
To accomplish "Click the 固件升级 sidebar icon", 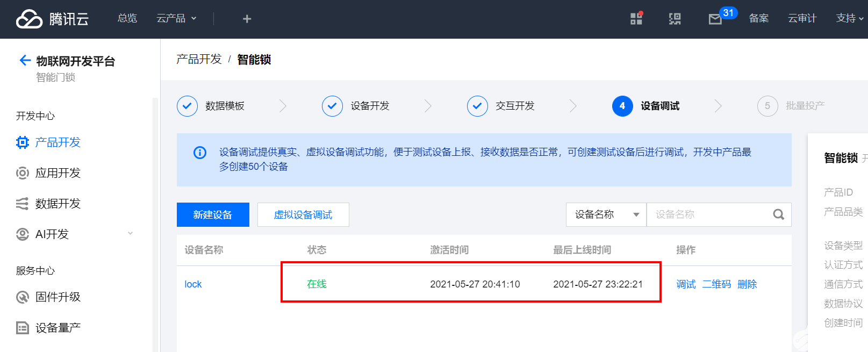I will 22,297.
